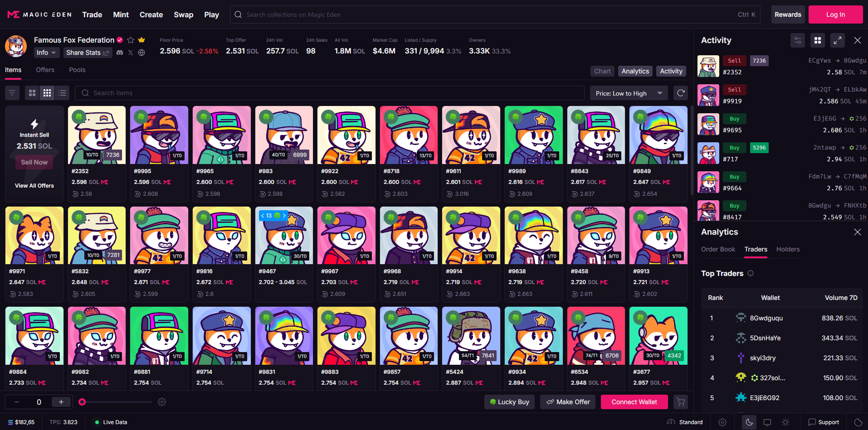Expand the Info dropdown
Screen dimensions: 868x430
46,53
